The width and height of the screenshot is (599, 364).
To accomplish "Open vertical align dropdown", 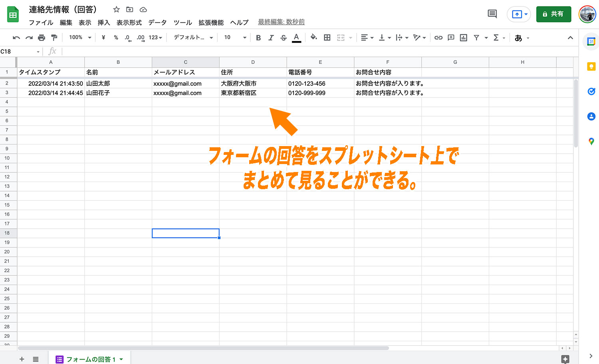I will tap(385, 38).
